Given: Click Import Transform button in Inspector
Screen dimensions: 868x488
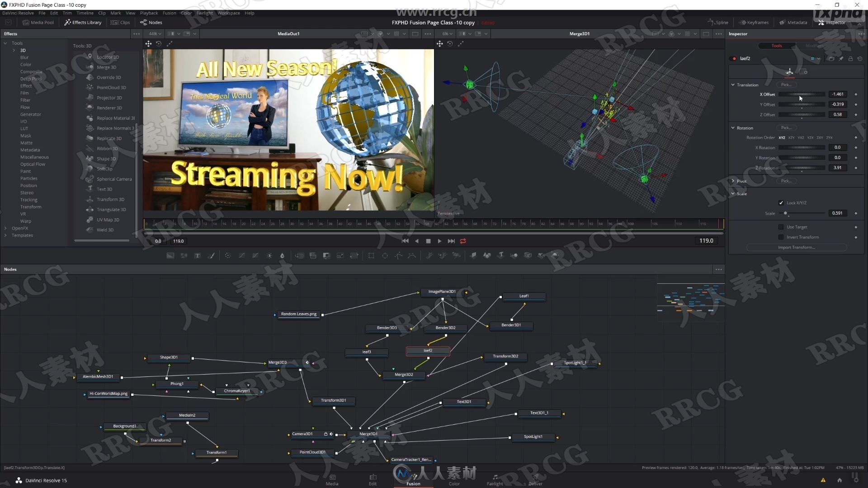Looking at the screenshot, I should pyautogui.click(x=796, y=247).
